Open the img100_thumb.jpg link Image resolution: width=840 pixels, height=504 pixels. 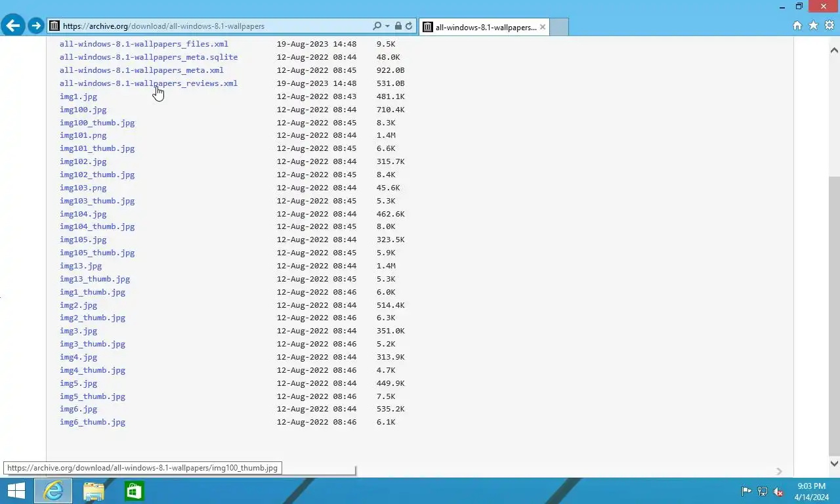pos(97,123)
